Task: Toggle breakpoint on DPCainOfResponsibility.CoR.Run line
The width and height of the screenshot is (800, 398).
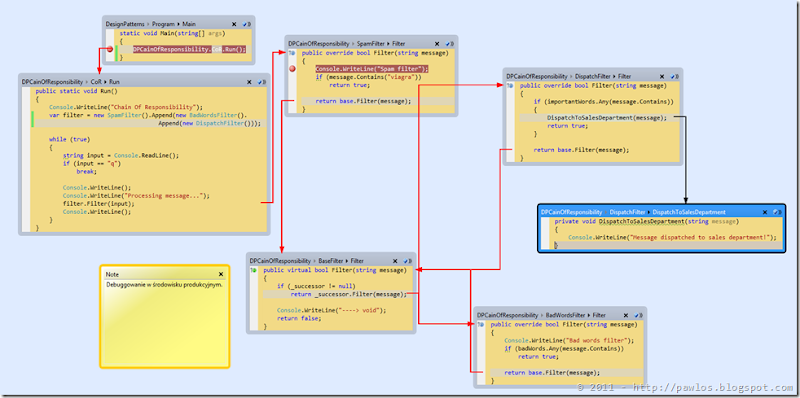Action: 110,49
